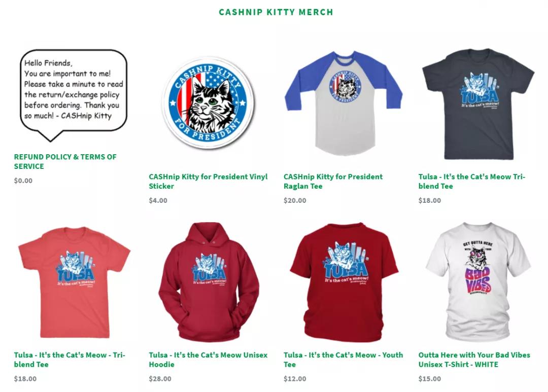Click the $28.00 hoodie price
The image size is (548, 392).
click(x=160, y=379)
